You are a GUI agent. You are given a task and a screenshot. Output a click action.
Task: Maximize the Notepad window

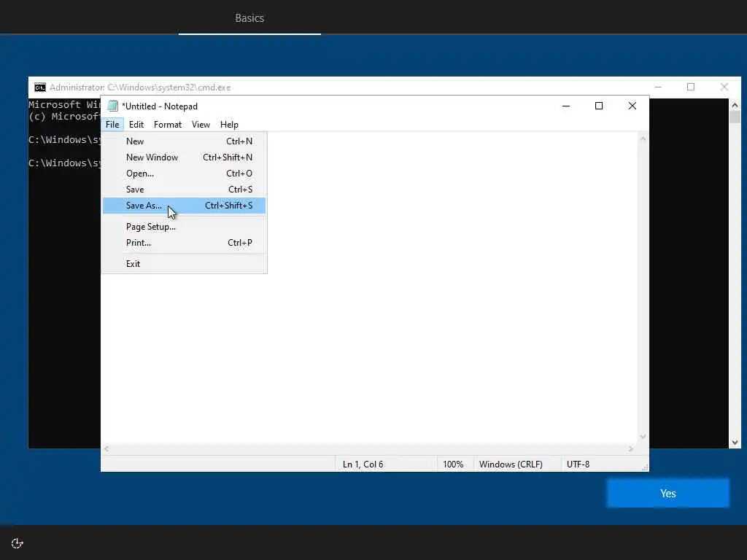[599, 106]
